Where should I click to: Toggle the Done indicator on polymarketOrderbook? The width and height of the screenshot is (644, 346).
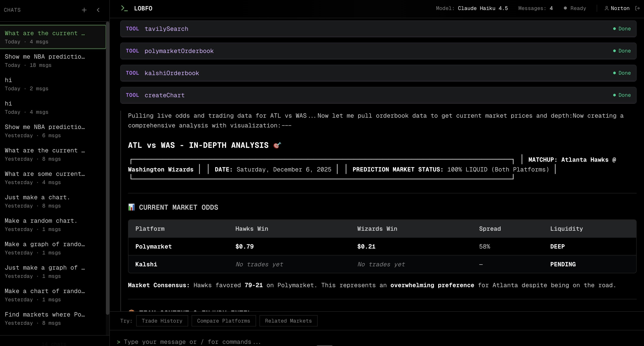click(614, 51)
